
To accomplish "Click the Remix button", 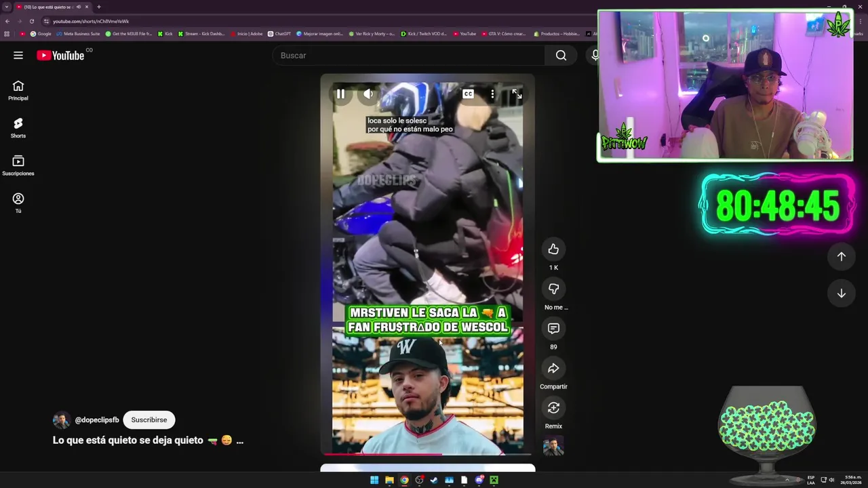I will (x=553, y=407).
